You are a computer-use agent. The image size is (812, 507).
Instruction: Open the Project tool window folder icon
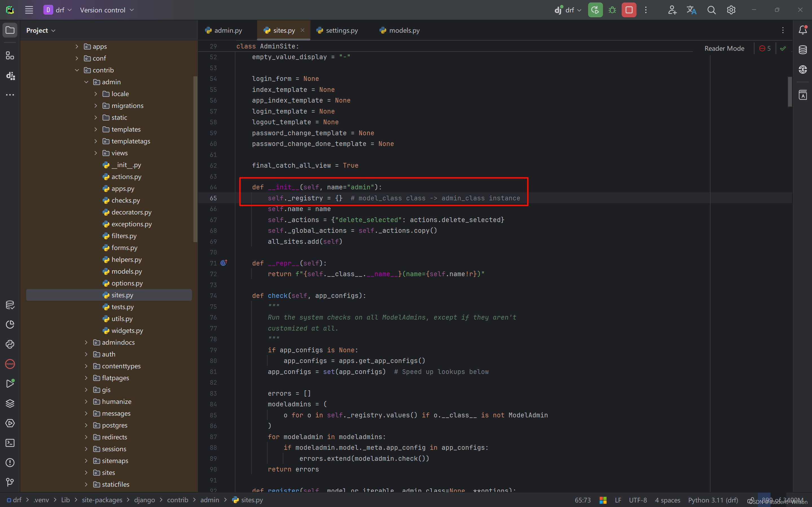pos(10,30)
